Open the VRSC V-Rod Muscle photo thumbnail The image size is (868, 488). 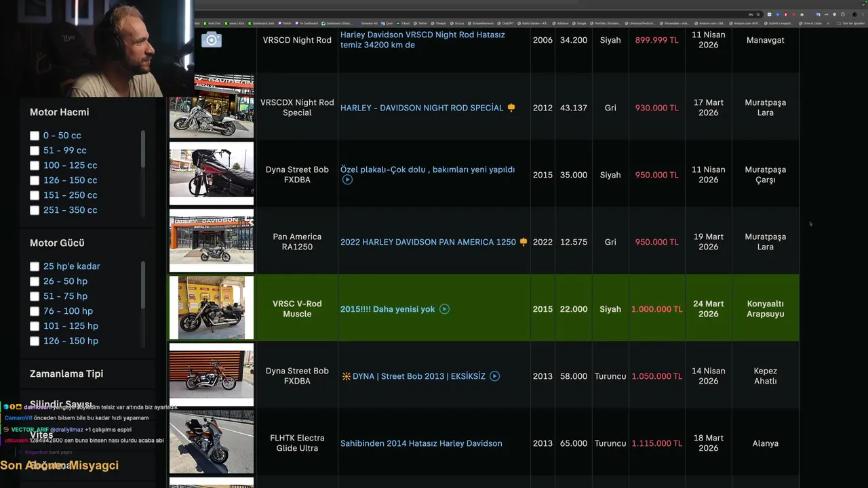point(212,308)
